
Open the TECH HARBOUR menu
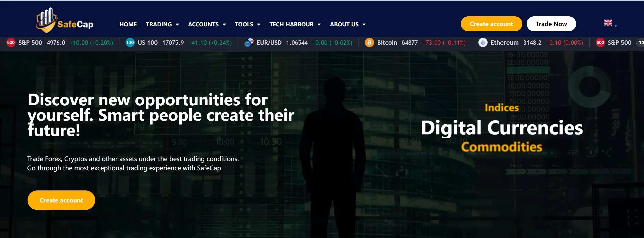295,24
